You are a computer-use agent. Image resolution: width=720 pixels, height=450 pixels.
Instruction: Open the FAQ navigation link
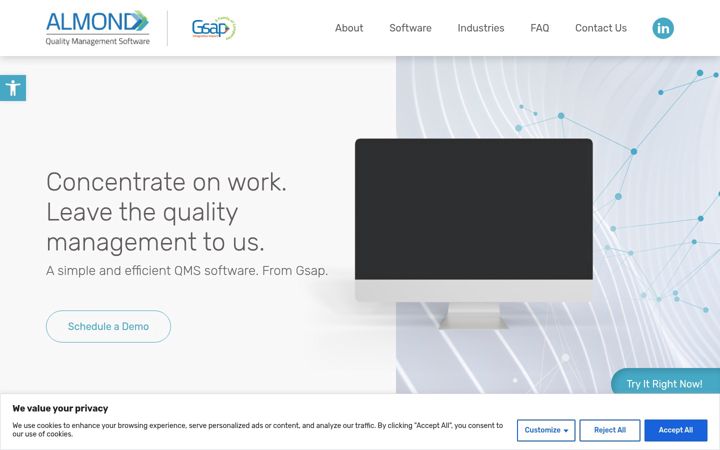point(540,28)
